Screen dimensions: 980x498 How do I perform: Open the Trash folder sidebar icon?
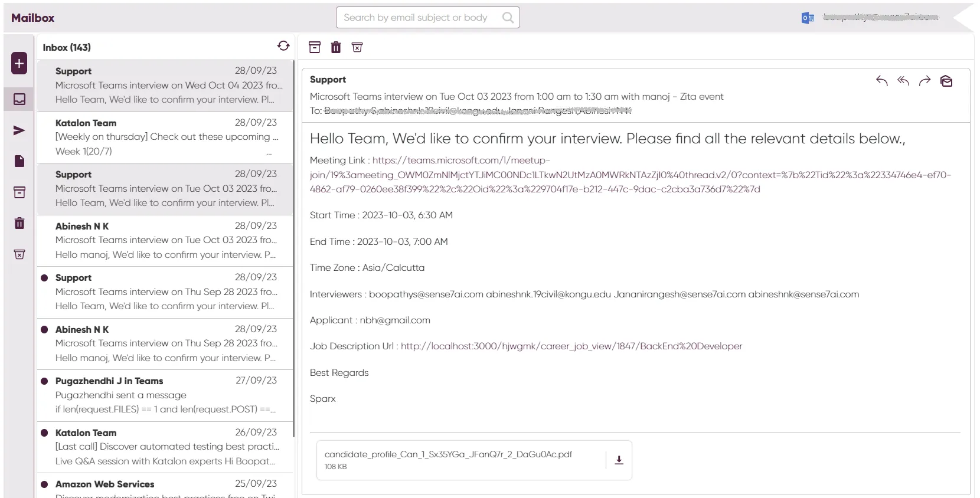pyautogui.click(x=19, y=223)
